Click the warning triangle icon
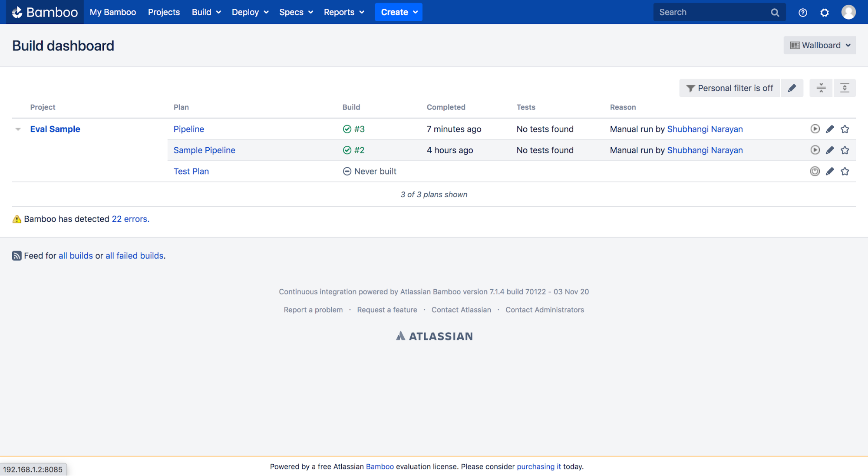This screenshot has width=868, height=476. coord(17,219)
